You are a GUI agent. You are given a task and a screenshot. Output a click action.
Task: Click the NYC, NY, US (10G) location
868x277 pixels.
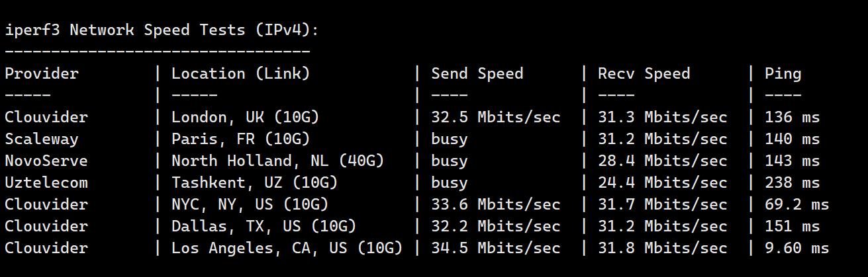(x=250, y=205)
